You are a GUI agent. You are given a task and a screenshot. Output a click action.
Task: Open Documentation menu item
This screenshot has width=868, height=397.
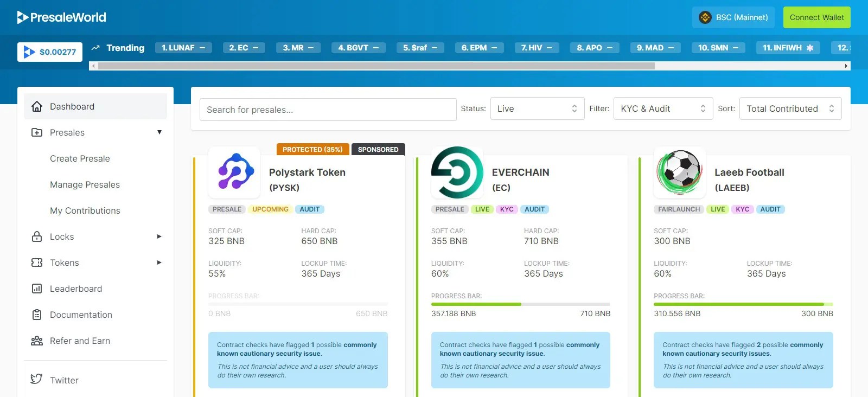(95, 315)
